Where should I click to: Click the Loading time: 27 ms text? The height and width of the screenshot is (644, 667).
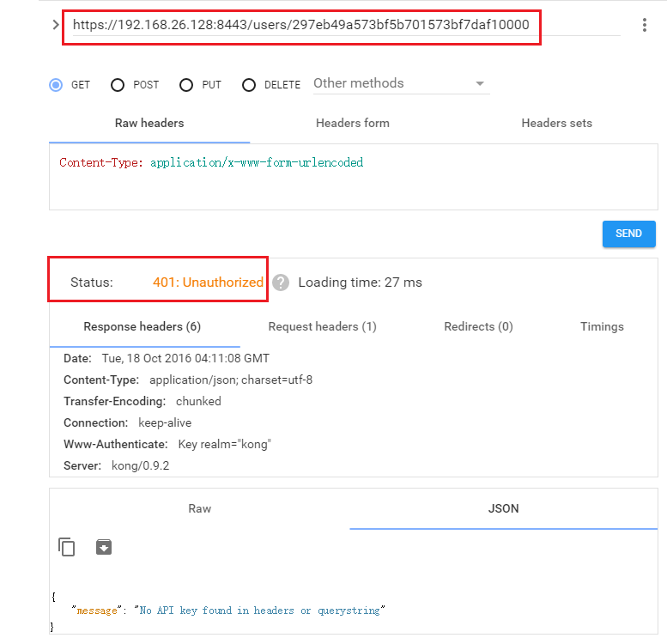[360, 283]
